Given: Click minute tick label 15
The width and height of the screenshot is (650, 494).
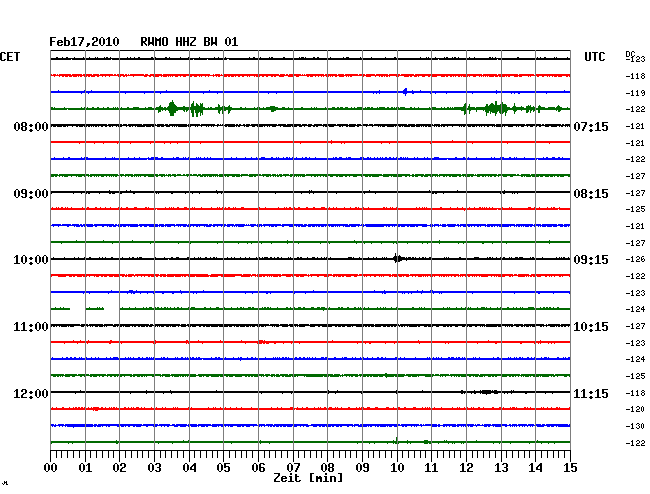Looking at the screenshot, I should 570,468.
